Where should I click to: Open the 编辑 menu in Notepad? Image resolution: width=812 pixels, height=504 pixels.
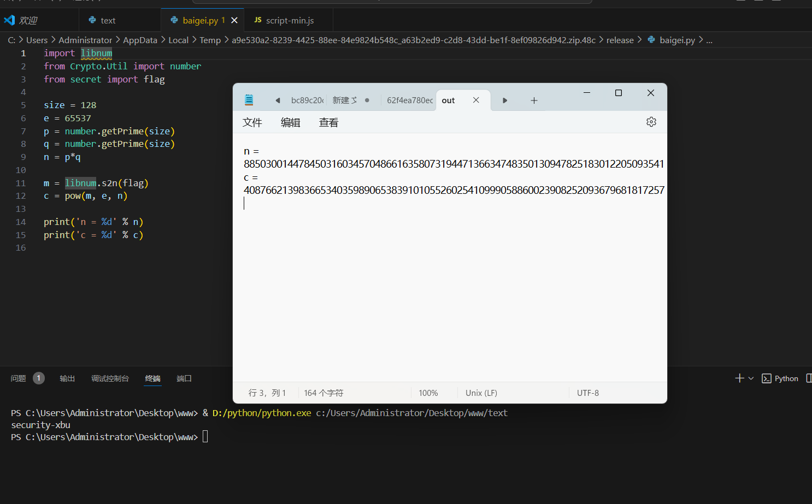click(291, 122)
